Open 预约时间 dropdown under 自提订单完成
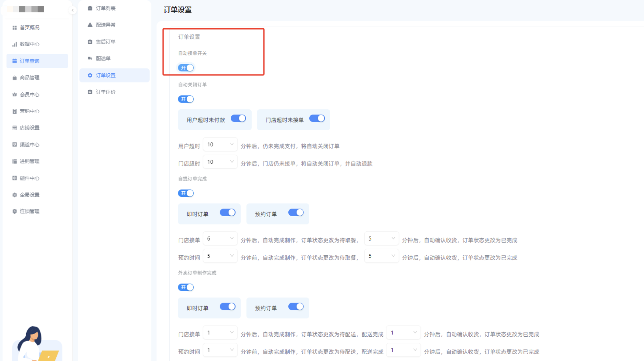Viewport: 644px width, 361px height. coord(220,256)
